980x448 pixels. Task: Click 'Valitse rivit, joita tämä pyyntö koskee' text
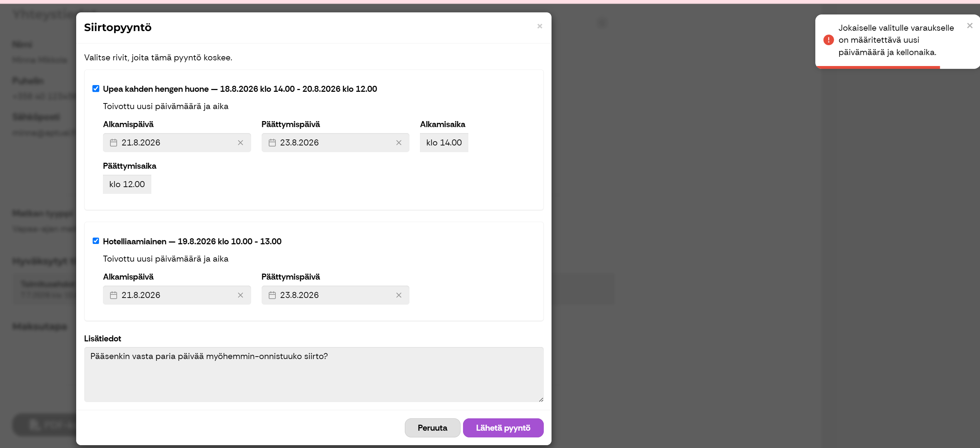tap(158, 58)
